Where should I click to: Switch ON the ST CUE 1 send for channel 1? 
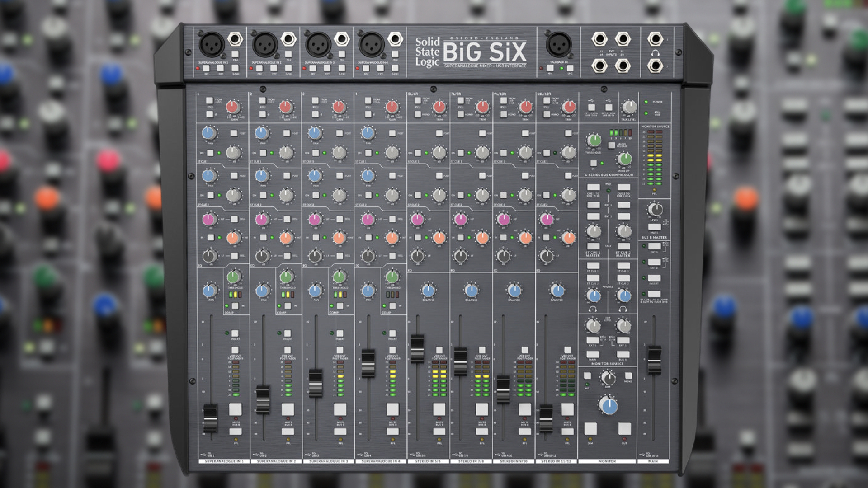click(x=210, y=153)
